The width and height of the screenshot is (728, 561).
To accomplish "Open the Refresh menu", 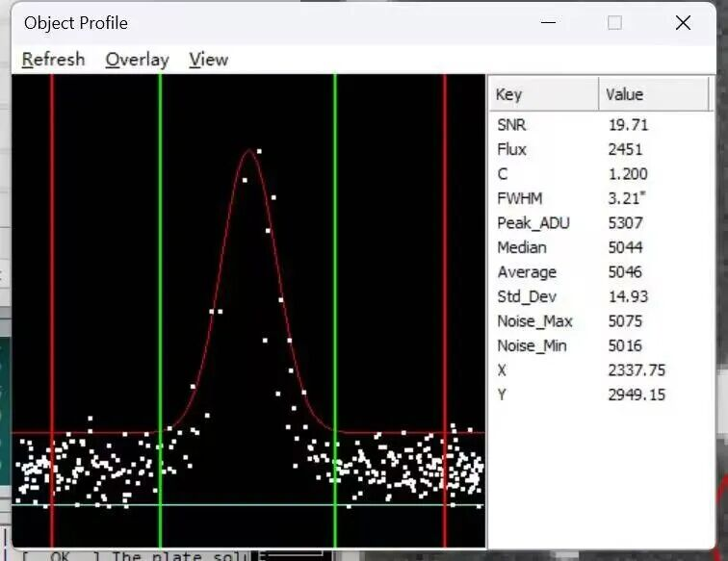I will 53,60.
